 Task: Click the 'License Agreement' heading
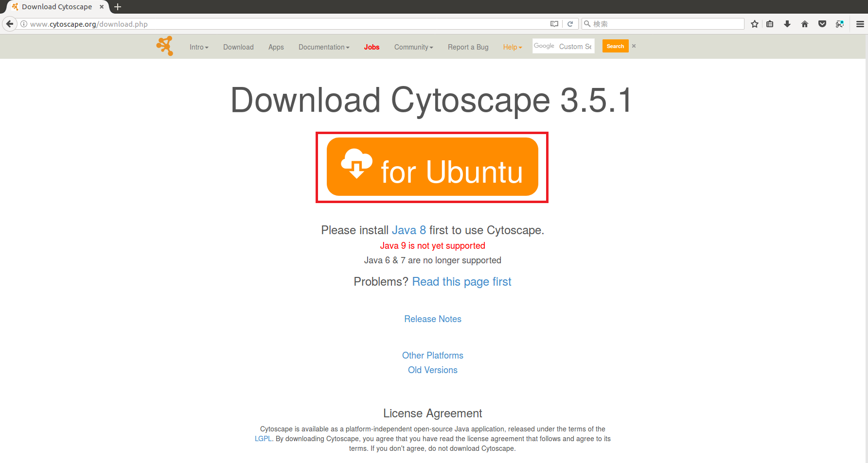coord(433,413)
